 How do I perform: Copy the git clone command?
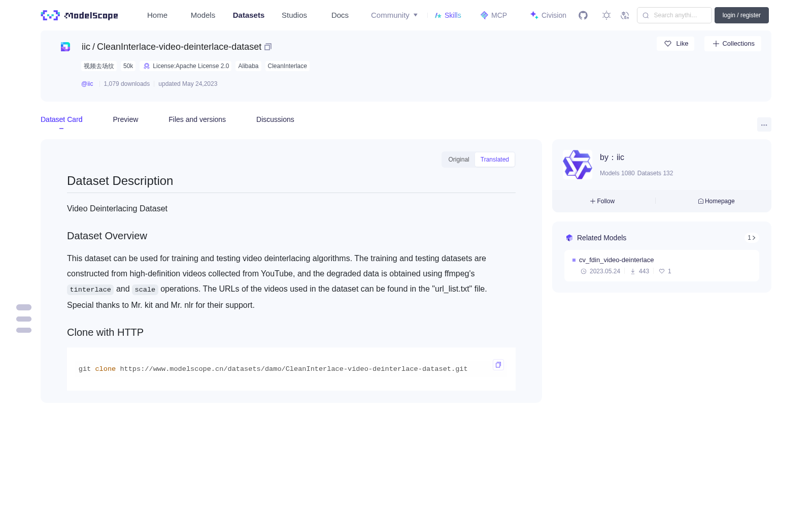click(498, 365)
